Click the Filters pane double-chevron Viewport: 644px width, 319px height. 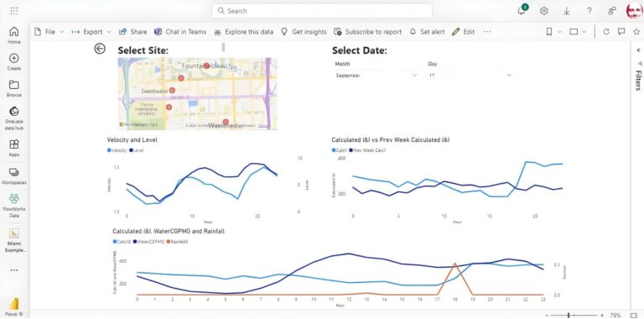point(639,50)
